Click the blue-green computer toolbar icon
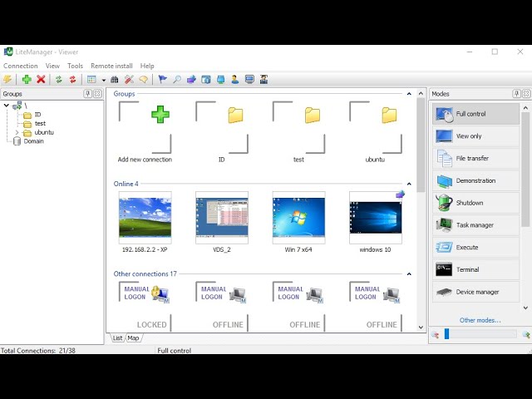The image size is (532, 399). (220, 80)
